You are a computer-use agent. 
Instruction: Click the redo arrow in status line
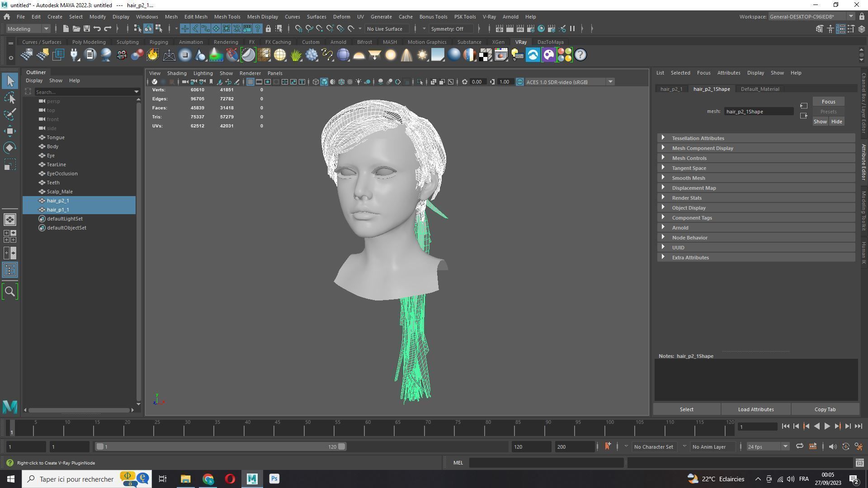[x=108, y=28]
